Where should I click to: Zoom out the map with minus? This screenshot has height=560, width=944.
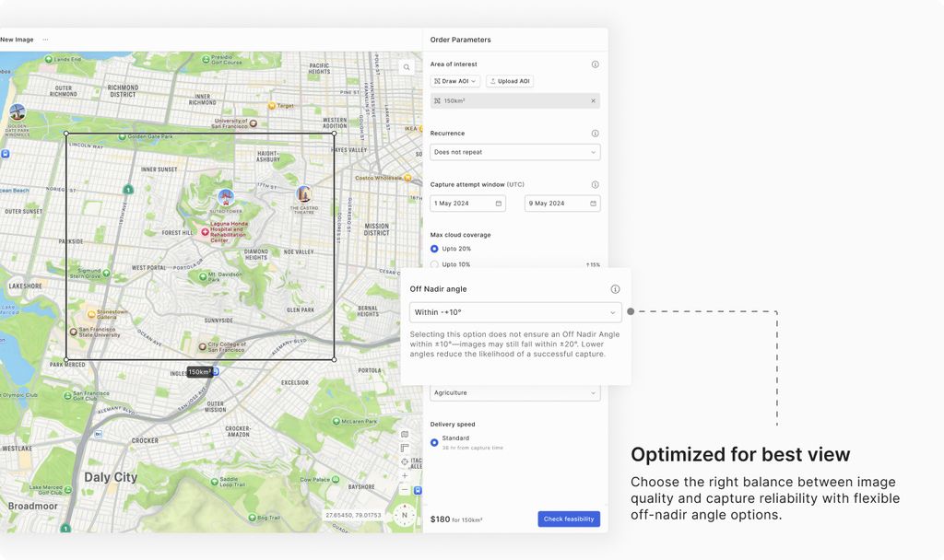(x=405, y=490)
